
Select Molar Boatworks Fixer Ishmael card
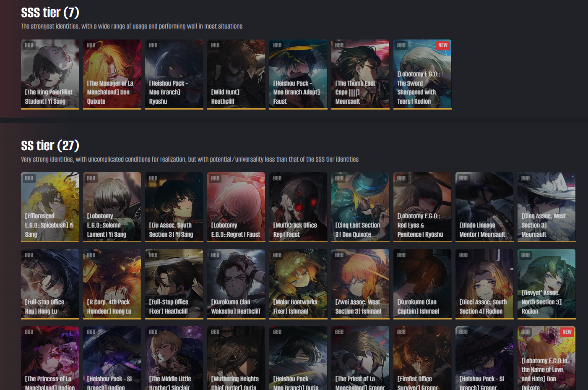(x=298, y=284)
